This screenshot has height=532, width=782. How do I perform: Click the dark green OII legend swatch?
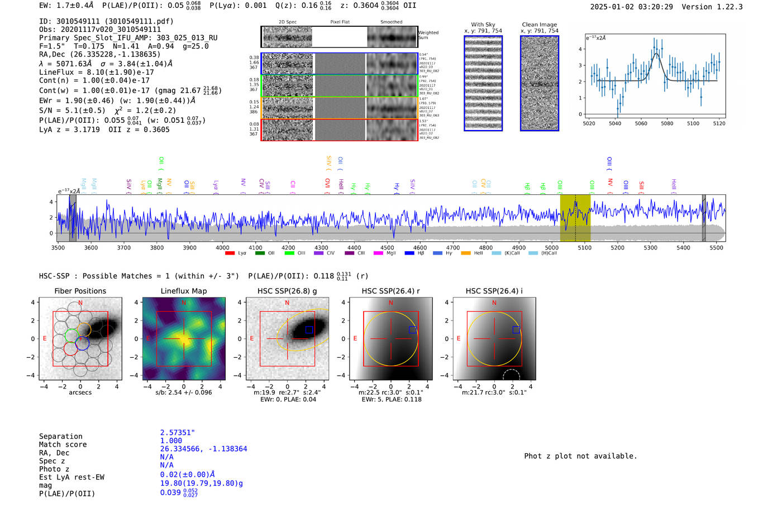click(x=260, y=253)
